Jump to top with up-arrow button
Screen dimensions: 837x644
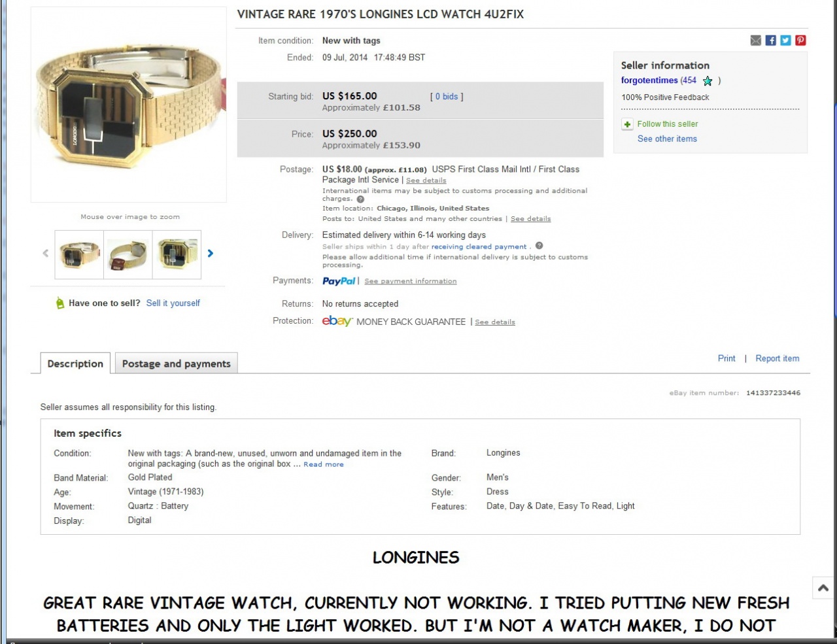[x=823, y=588]
